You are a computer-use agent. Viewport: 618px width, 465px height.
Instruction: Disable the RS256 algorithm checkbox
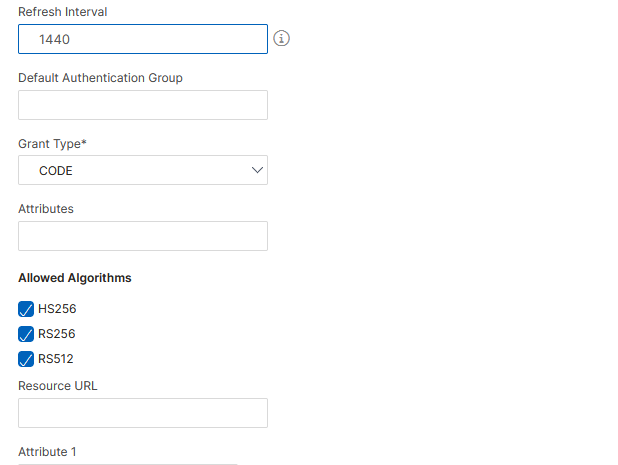(27, 334)
